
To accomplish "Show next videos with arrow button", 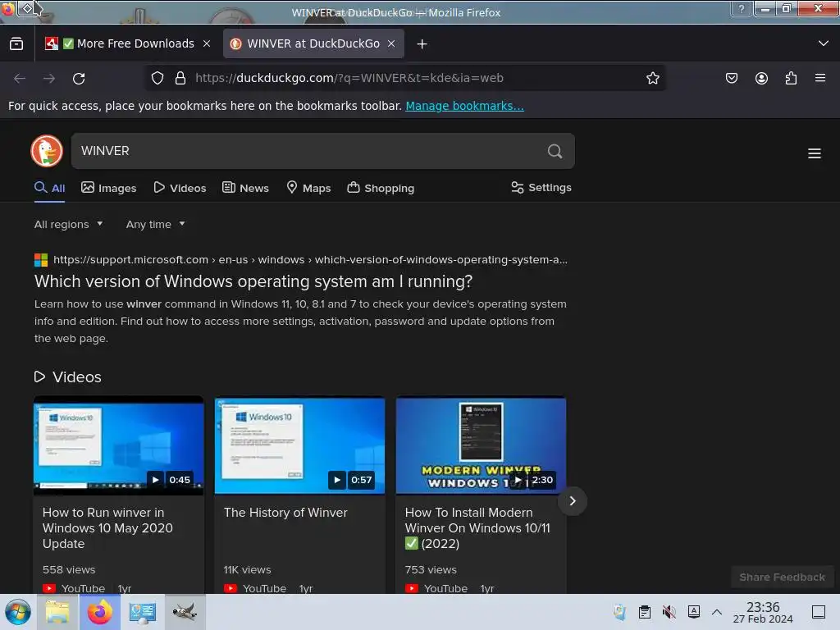I will 572,501.
